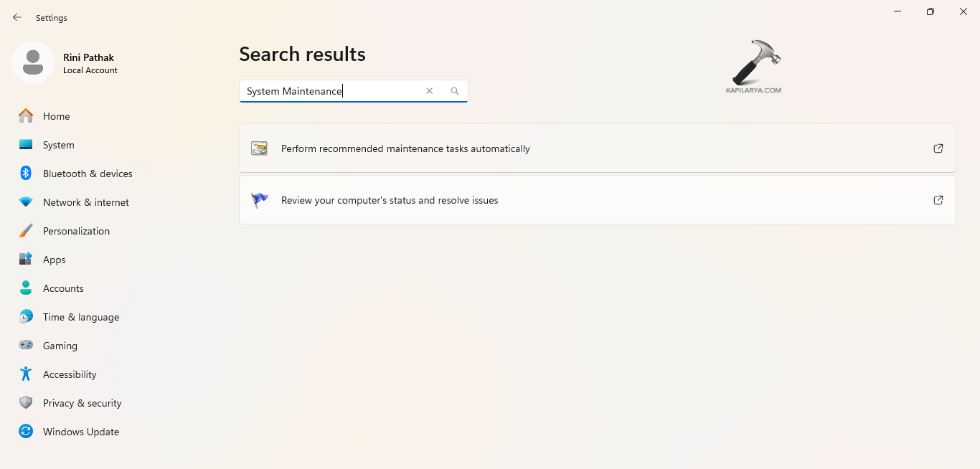Image resolution: width=980 pixels, height=469 pixels.
Task: Click the System monitor icon in sidebar
Action: (x=26, y=145)
